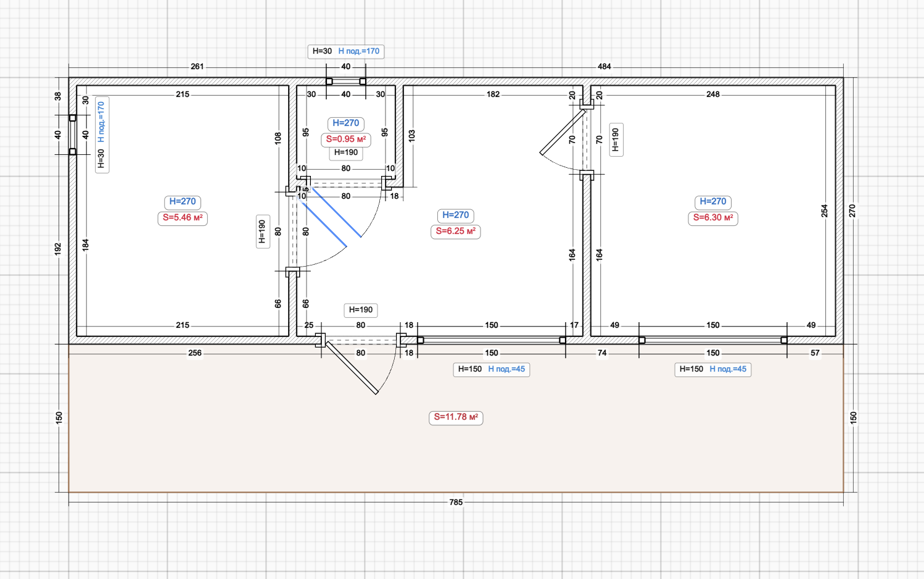Click the top window label H=30 Н под.=170
This screenshot has height=579, width=924.
(x=346, y=51)
